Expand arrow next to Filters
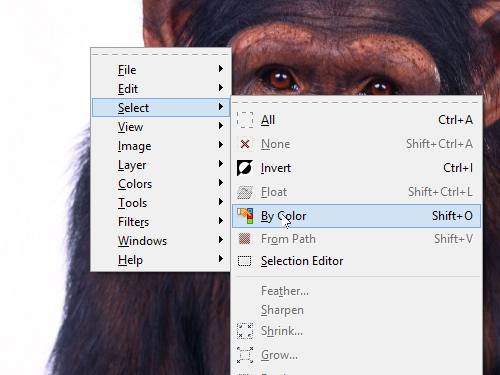 point(221,221)
